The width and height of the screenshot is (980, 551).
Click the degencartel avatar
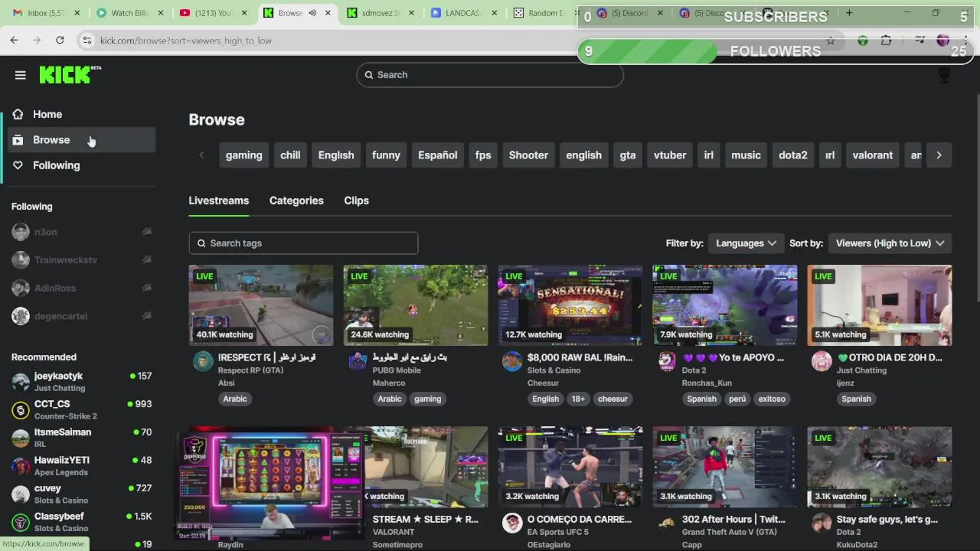pos(21,316)
